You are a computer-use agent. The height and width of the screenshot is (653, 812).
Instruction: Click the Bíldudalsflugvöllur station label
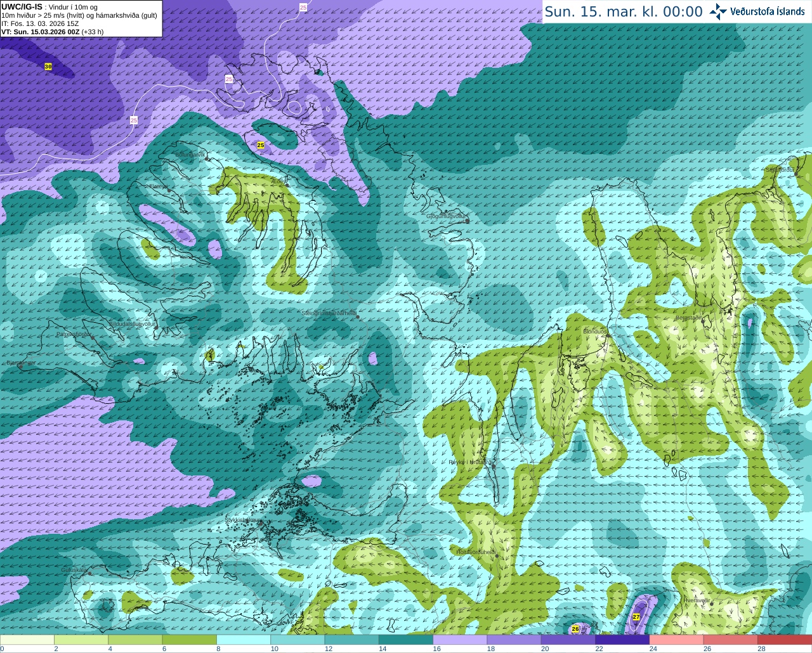132,323
